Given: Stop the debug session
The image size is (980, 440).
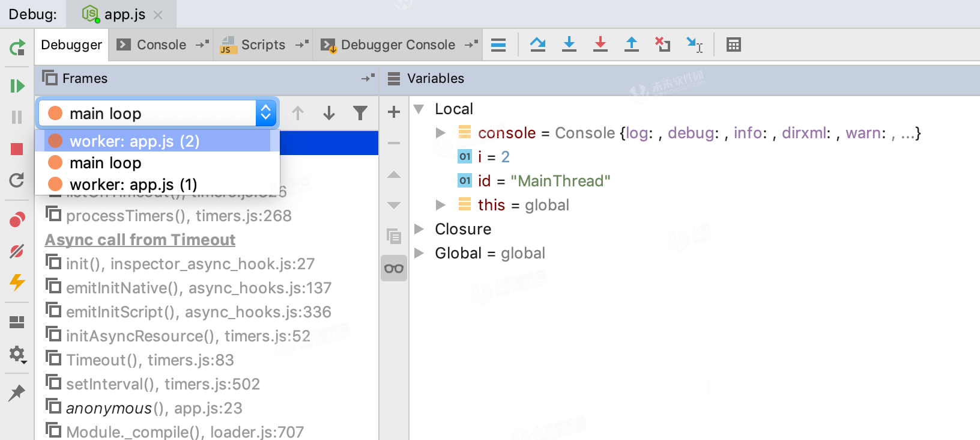Looking at the screenshot, I should (17, 149).
